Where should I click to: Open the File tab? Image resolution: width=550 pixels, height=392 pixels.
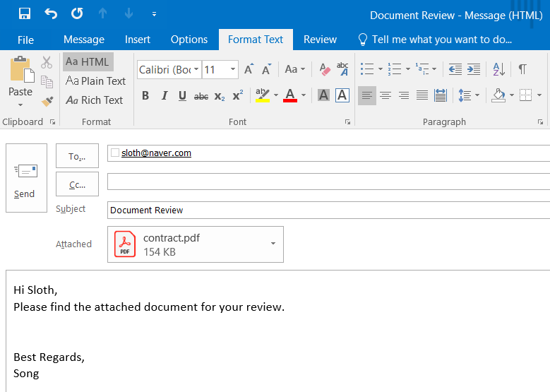25,40
